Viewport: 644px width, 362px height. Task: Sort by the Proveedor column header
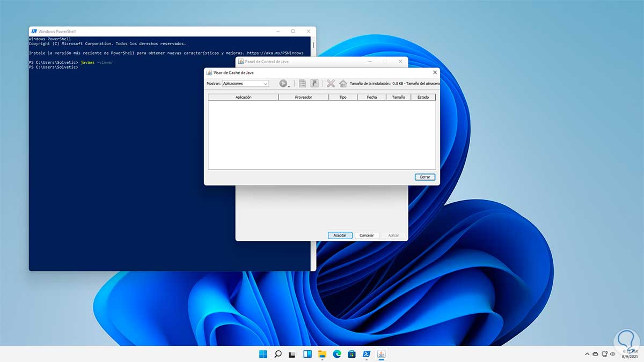[x=303, y=97]
